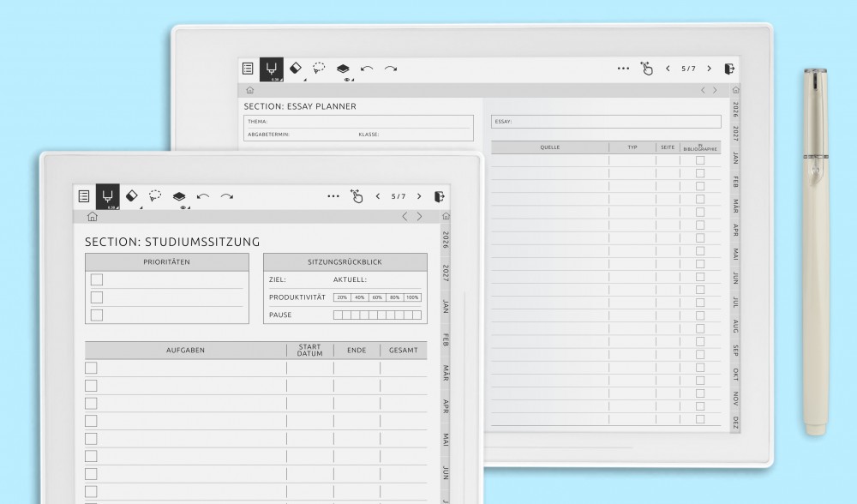Go to next page using the chevron beside 5/7 on the back tablet
The height and width of the screenshot is (504, 857).
pos(709,69)
